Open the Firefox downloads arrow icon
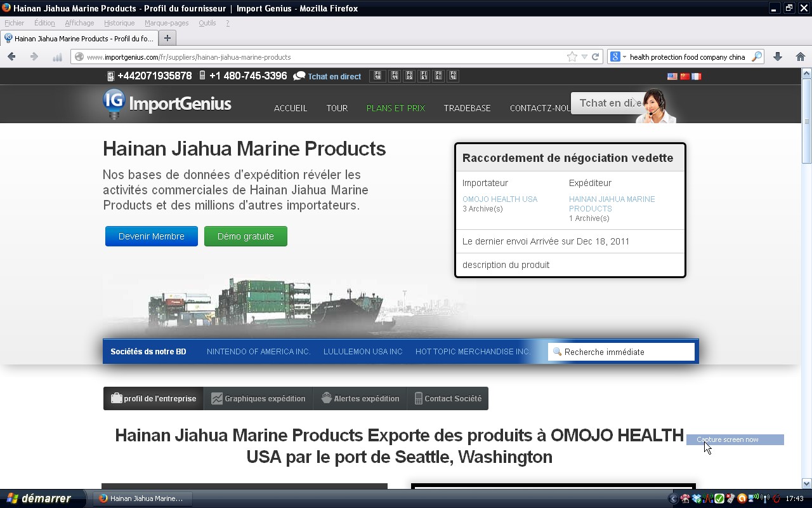812x508 pixels. click(x=778, y=57)
